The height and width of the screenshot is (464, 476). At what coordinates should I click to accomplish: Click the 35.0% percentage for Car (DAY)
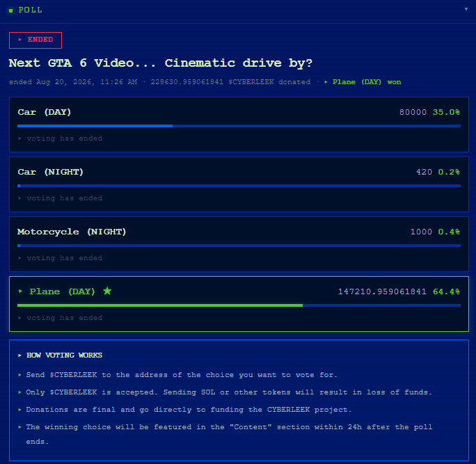[446, 112]
